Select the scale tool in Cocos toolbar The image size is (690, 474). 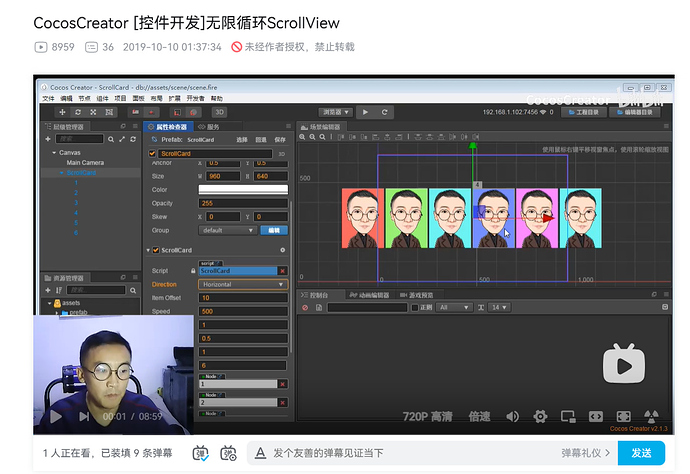[x=93, y=112]
